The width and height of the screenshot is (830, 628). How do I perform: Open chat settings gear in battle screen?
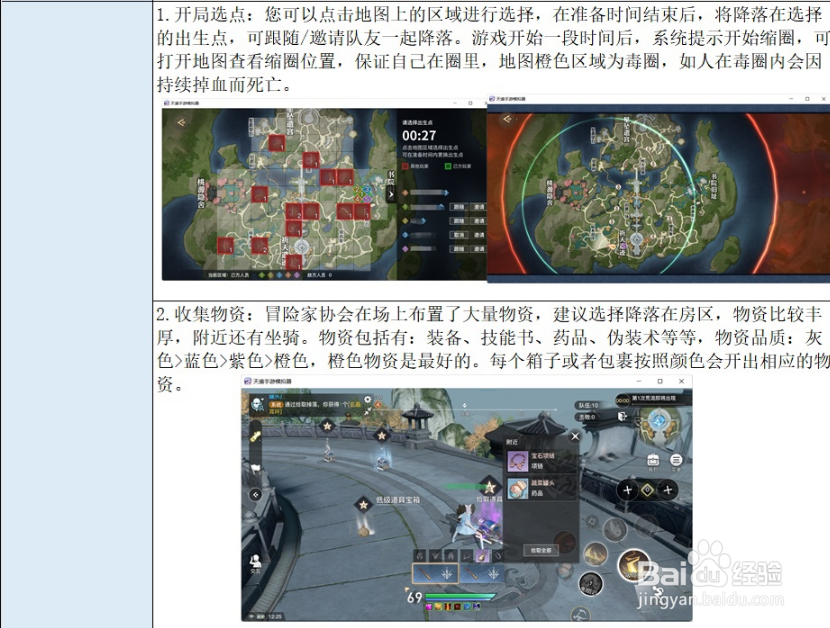(x=367, y=400)
